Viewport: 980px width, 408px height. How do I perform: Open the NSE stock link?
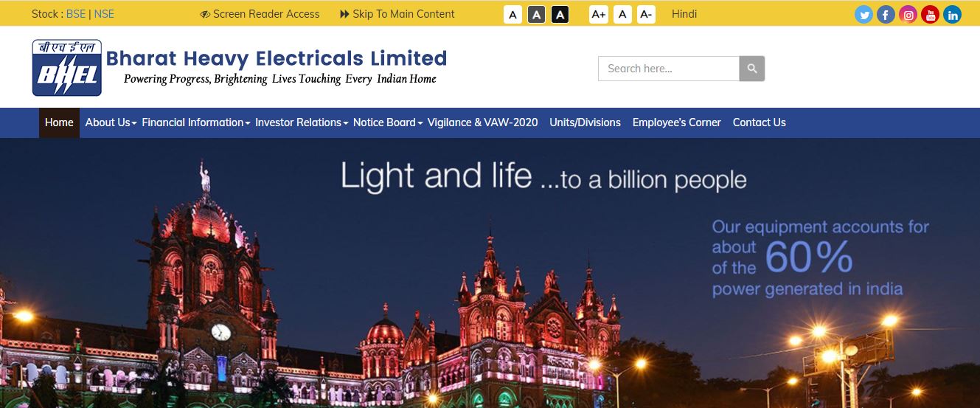[104, 14]
